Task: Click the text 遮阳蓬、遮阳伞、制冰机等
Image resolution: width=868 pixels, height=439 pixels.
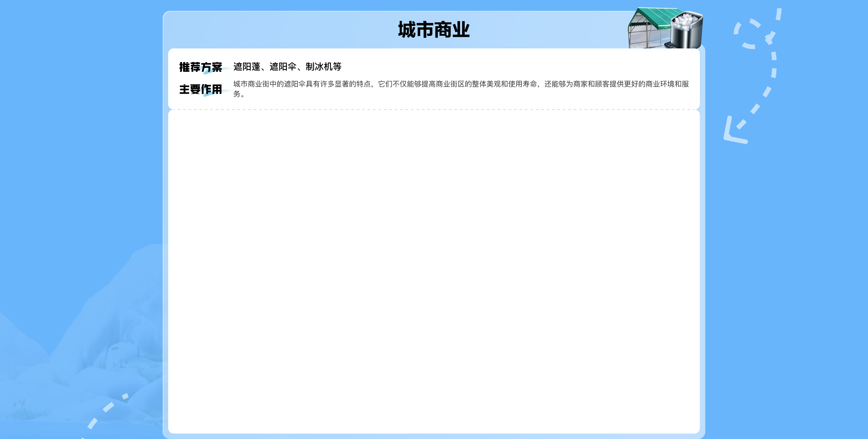Action: (x=288, y=67)
